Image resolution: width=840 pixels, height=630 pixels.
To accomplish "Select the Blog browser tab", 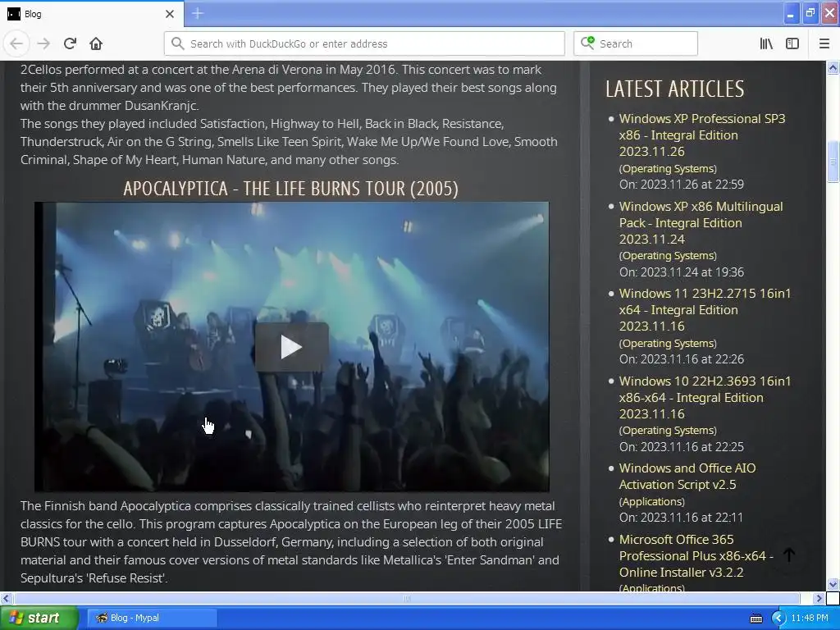I will click(x=92, y=14).
